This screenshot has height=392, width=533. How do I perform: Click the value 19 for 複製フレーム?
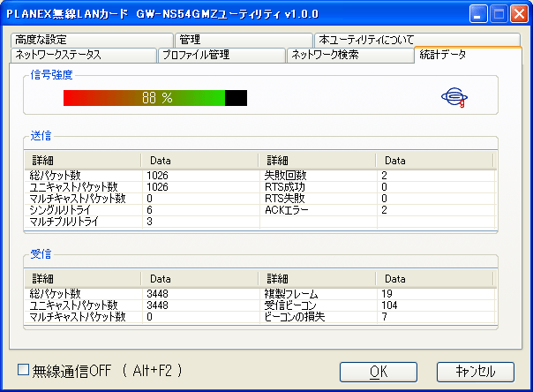[387, 294]
